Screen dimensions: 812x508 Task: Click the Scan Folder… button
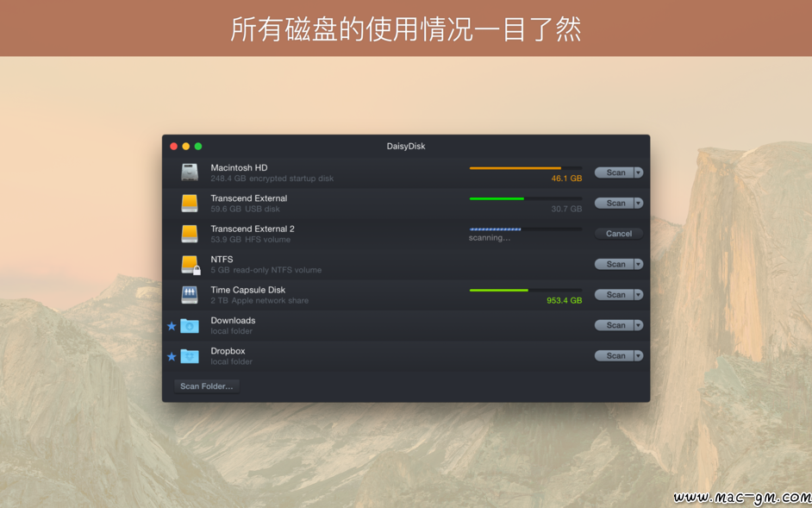(207, 386)
